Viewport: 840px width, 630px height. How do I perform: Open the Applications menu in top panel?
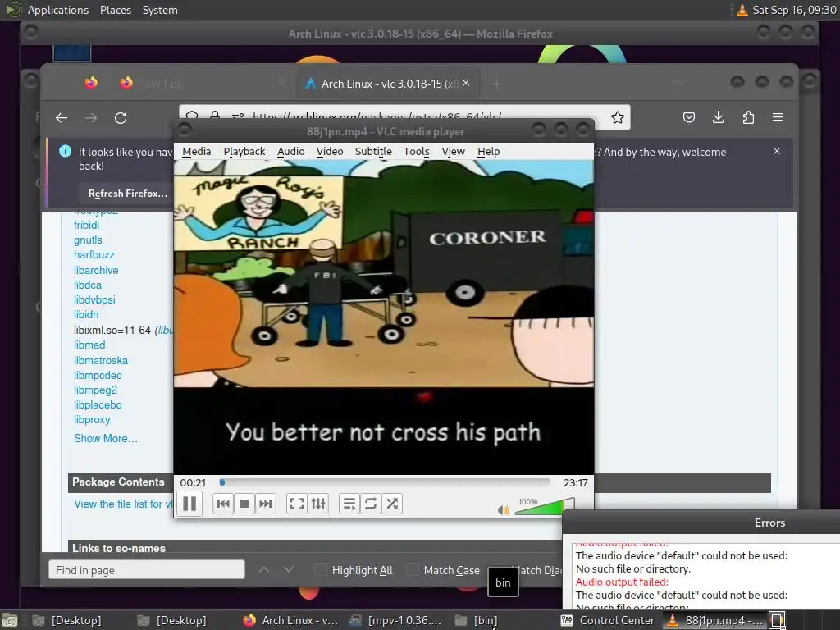point(58,10)
